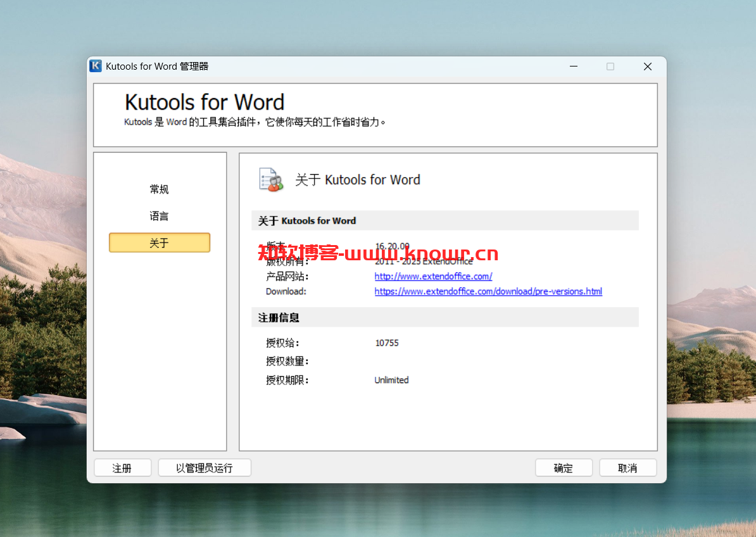The height and width of the screenshot is (537, 756).
Task: Click the licensee value 10755
Action: [387, 343]
